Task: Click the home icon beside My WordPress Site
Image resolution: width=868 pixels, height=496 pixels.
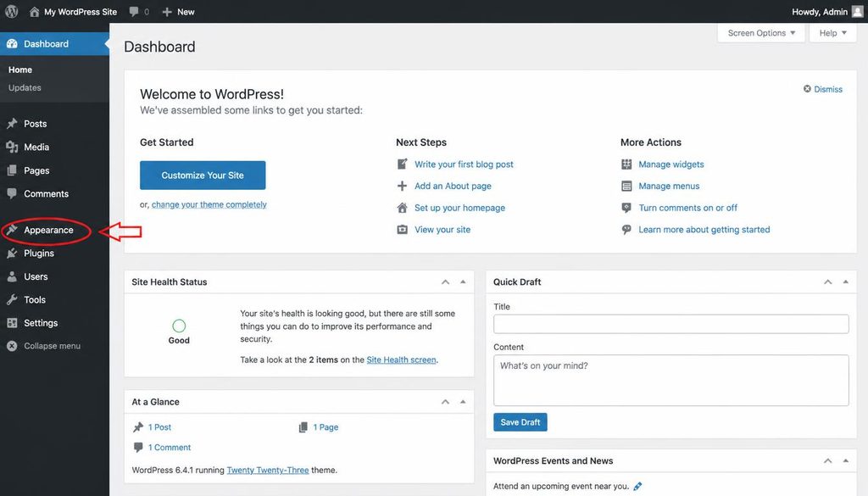Action: coord(34,12)
